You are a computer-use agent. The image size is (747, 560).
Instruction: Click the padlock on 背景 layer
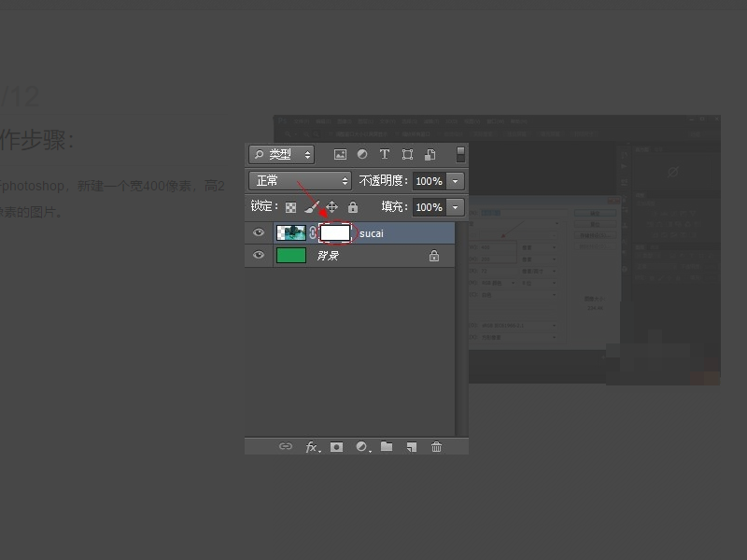tap(434, 256)
